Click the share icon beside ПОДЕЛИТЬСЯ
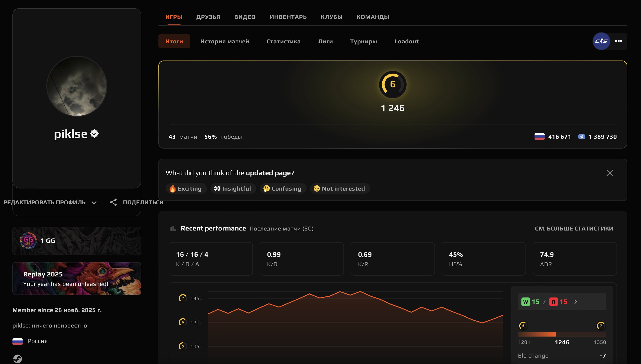The image size is (641, 364). pyautogui.click(x=114, y=202)
